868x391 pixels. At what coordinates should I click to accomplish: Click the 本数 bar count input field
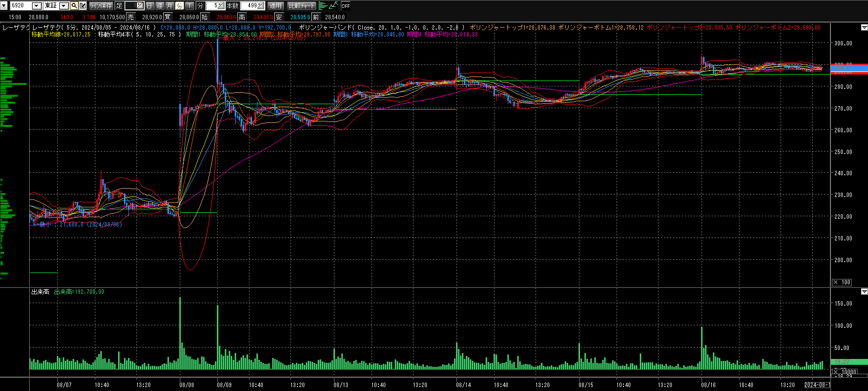coord(252,6)
